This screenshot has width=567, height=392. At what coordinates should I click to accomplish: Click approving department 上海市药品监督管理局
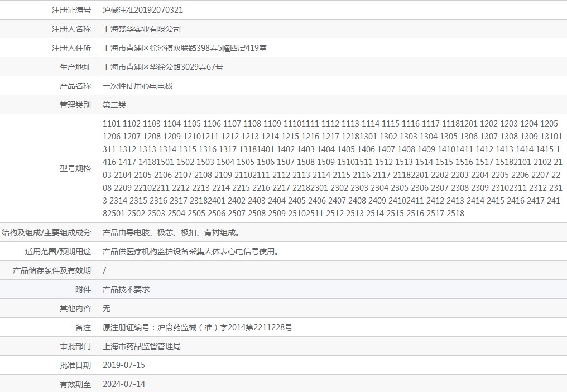142,346
